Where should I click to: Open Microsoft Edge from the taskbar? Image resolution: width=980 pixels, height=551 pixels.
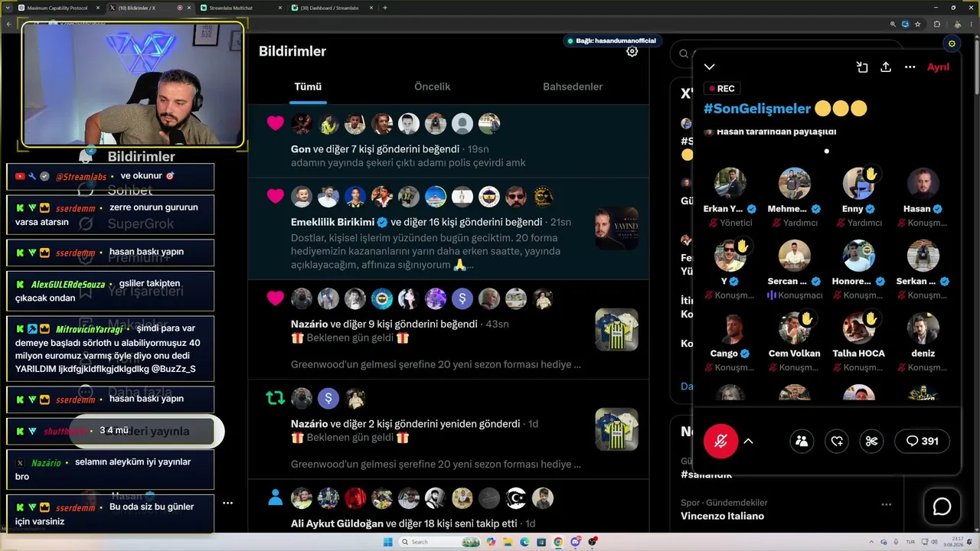(524, 542)
